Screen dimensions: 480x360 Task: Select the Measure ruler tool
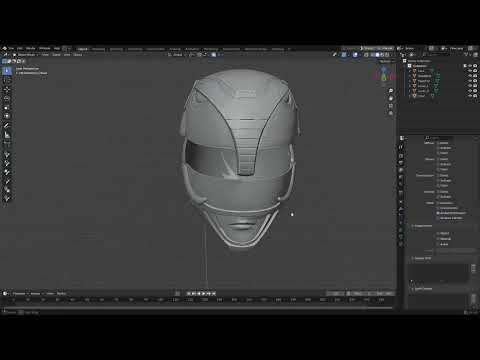point(7,135)
